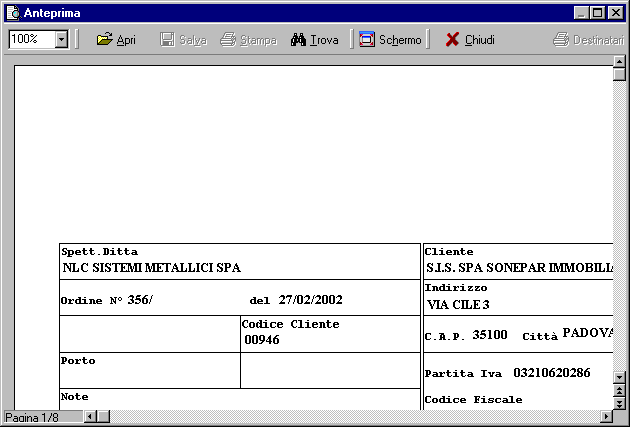The image size is (630, 427).
Task: Click the Indirizzo label
Action: [x=456, y=288]
